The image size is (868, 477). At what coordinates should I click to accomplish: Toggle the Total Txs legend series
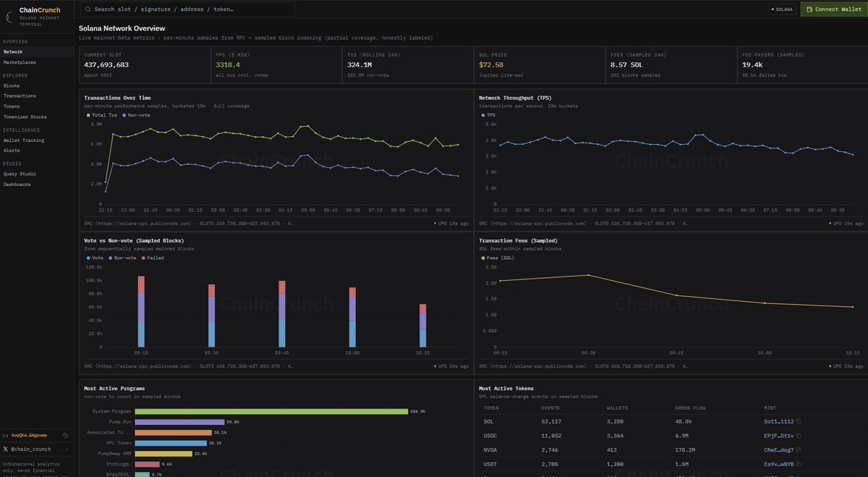(x=102, y=115)
